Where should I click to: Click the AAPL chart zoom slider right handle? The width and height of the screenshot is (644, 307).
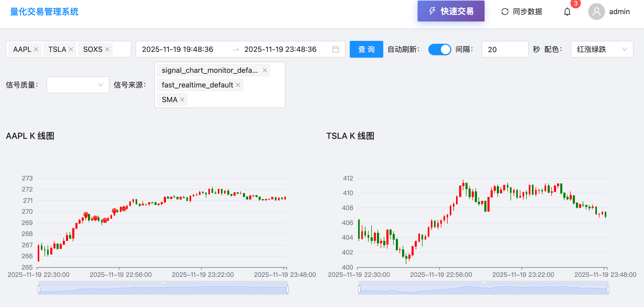click(287, 289)
